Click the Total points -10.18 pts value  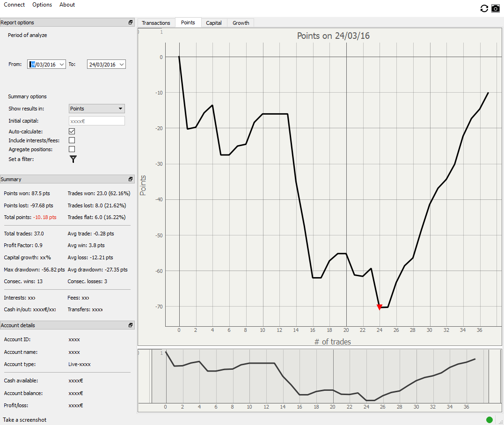[44, 217]
